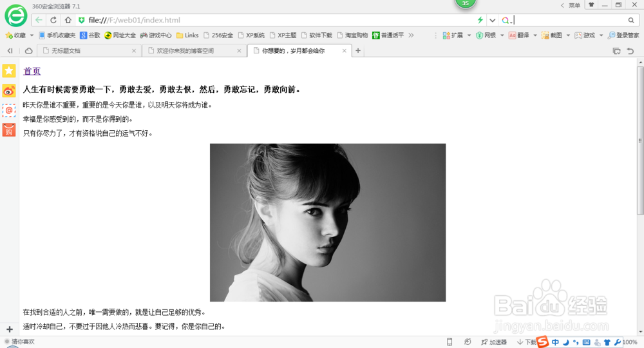Click the magnifier search button
Viewport: 644px width, 348px height.
pos(631,20)
